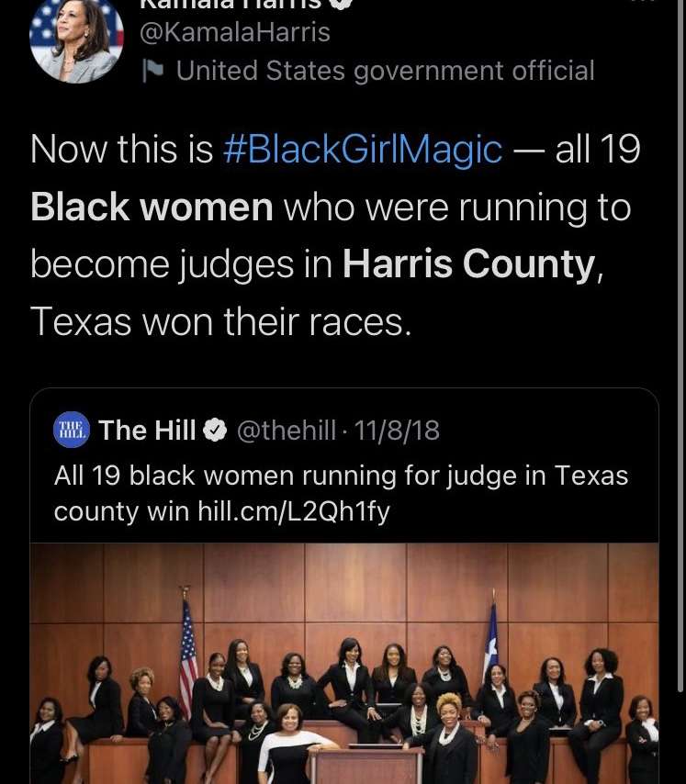Open the @KamalaHarris handle
686x784 pixels.
[x=235, y=32]
